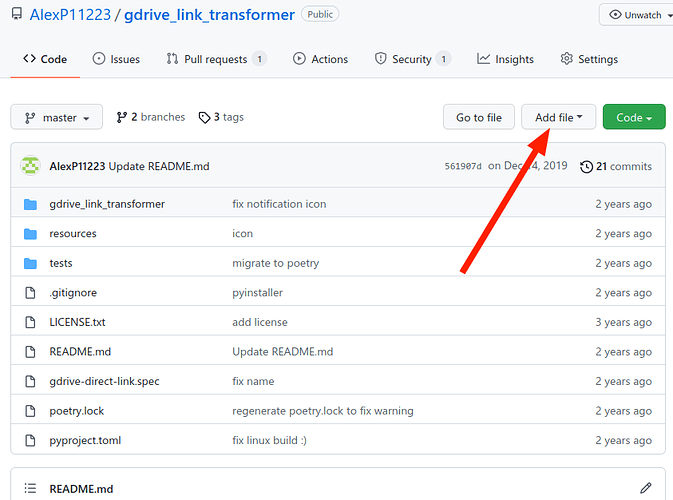Click the file icon for README.md
This screenshot has height=500, width=673.
(30, 352)
